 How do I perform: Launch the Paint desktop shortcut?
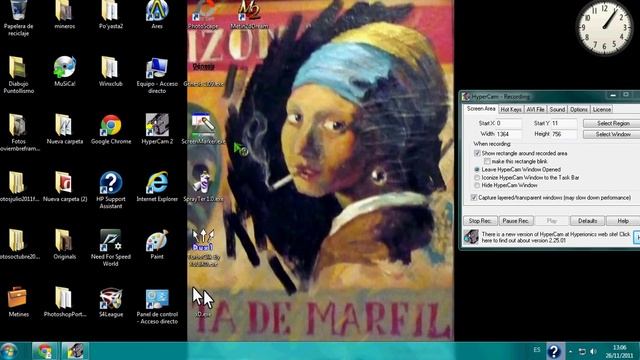(157, 244)
